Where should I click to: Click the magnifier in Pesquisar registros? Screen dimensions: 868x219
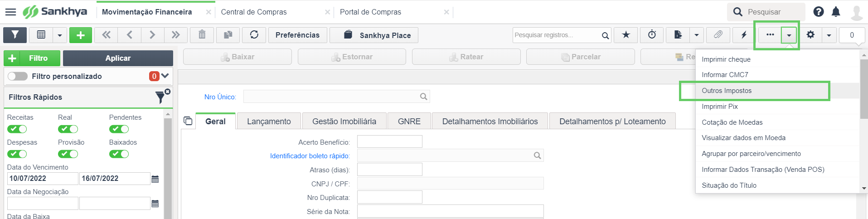pos(605,35)
